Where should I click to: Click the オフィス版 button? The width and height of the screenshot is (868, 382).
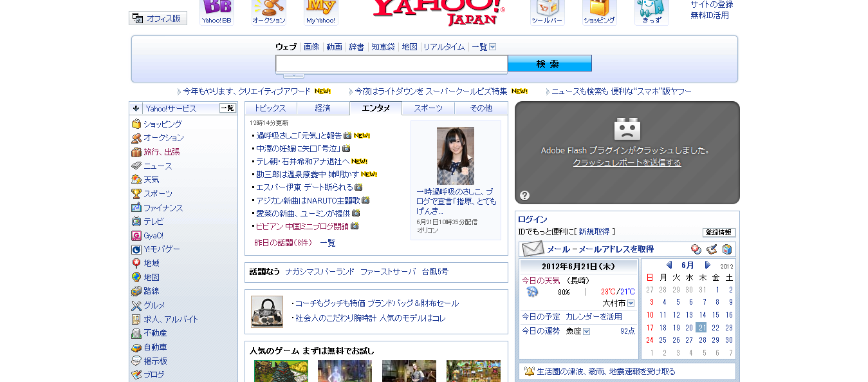158,18
